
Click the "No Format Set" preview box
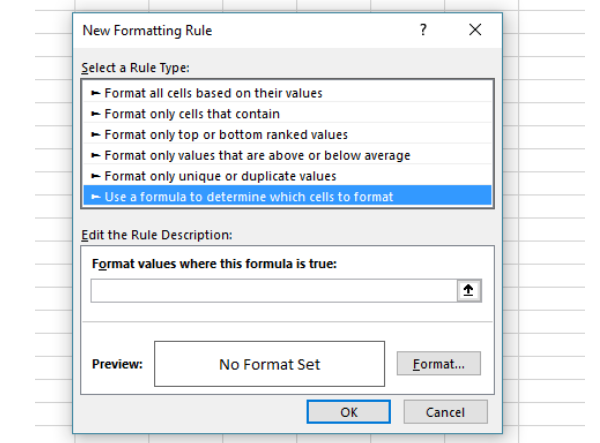pos(269,364)
